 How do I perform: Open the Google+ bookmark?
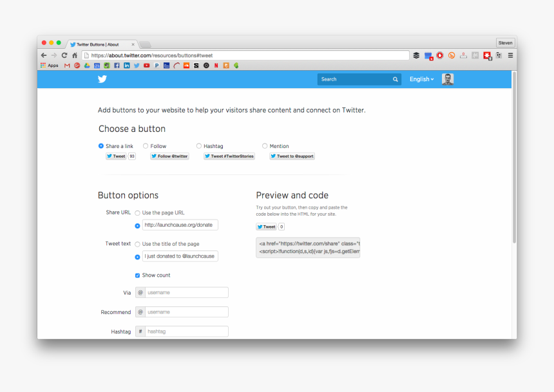(77, 66)
